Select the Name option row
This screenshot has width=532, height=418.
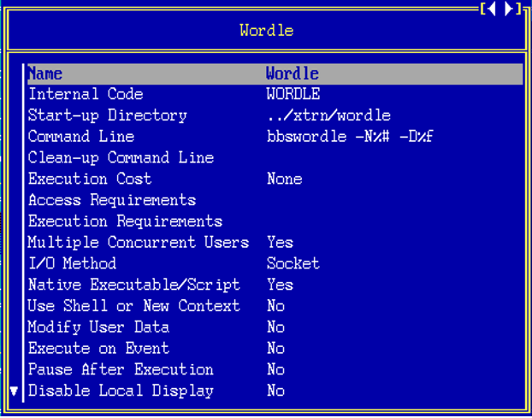(275, 74)
